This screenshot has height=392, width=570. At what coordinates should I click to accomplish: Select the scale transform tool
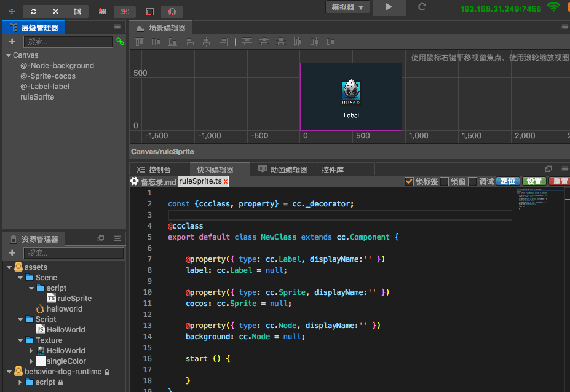tap(55, 11)
